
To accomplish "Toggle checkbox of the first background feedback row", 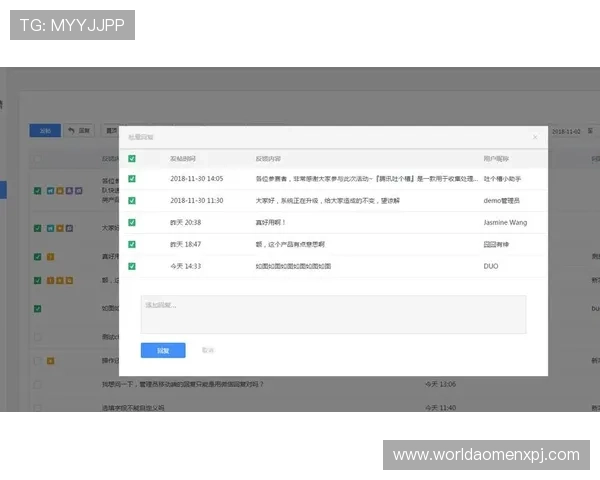I will [37, 191].
